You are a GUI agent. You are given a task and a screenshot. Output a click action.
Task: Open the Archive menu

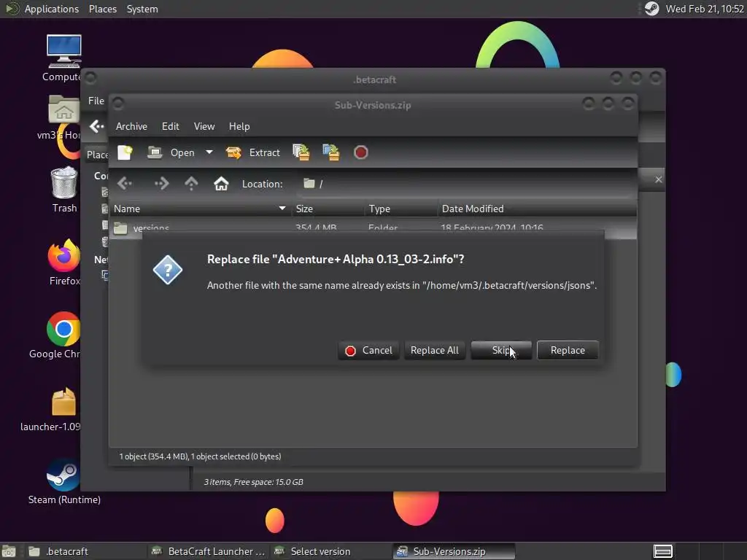point(131,126)
